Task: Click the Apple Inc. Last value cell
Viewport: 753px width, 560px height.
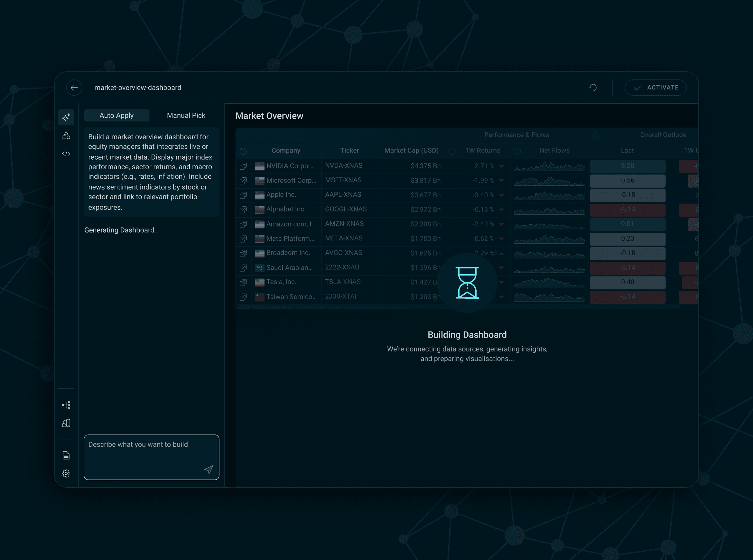Action: pos(627,195)
